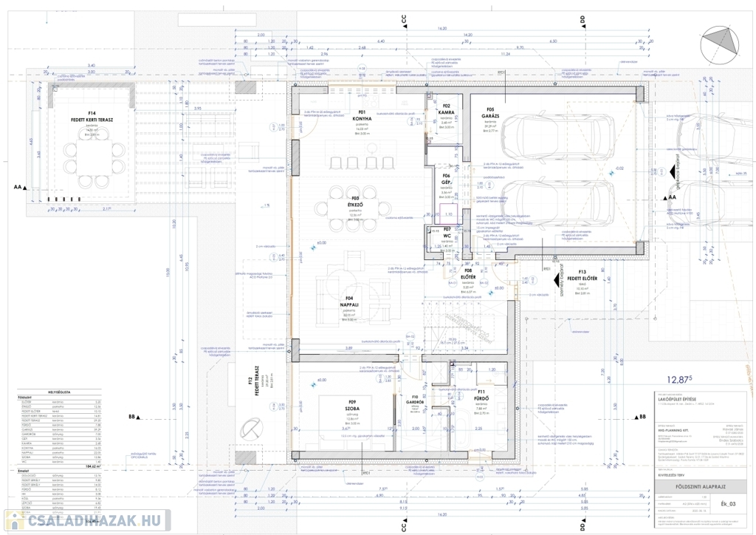Select the F09 SZOBA room label
The width and height of the screenshot is (756, 535).
pos(342,406)
